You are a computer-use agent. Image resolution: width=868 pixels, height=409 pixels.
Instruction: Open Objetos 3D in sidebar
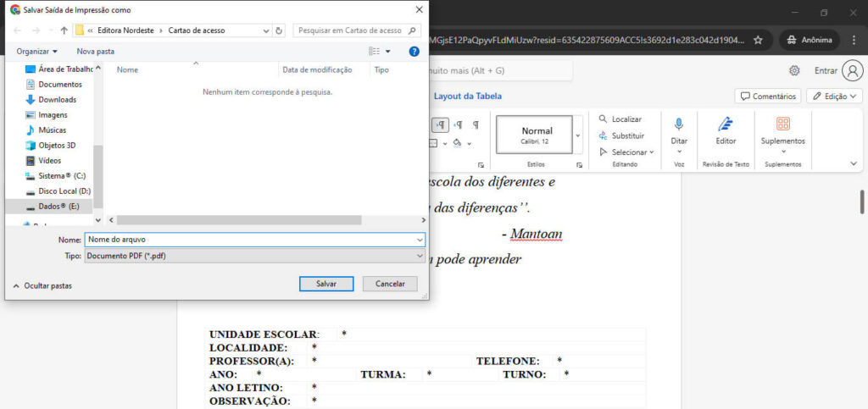[57, 146]
